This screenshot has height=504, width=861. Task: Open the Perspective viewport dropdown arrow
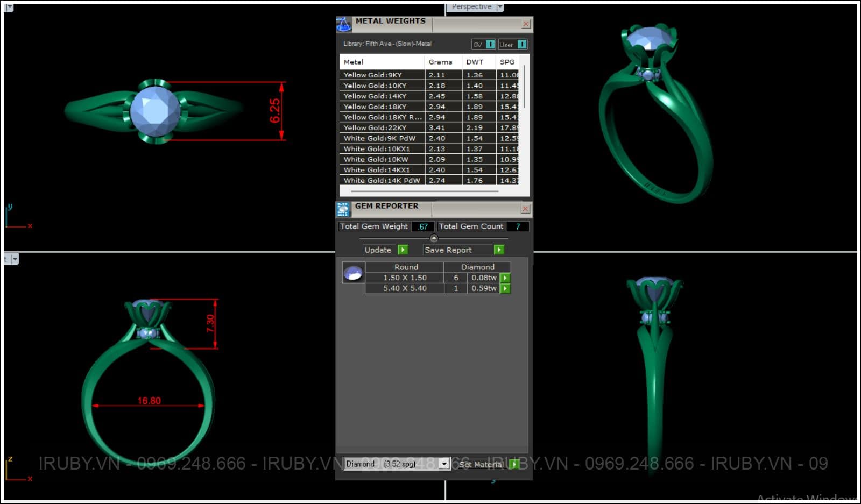coord(500,7)
